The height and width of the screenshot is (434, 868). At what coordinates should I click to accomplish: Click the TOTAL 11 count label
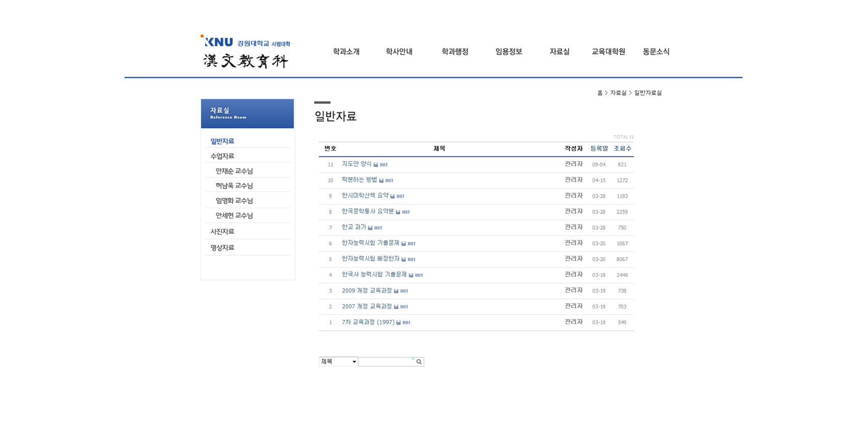click(x=624, y=137)
